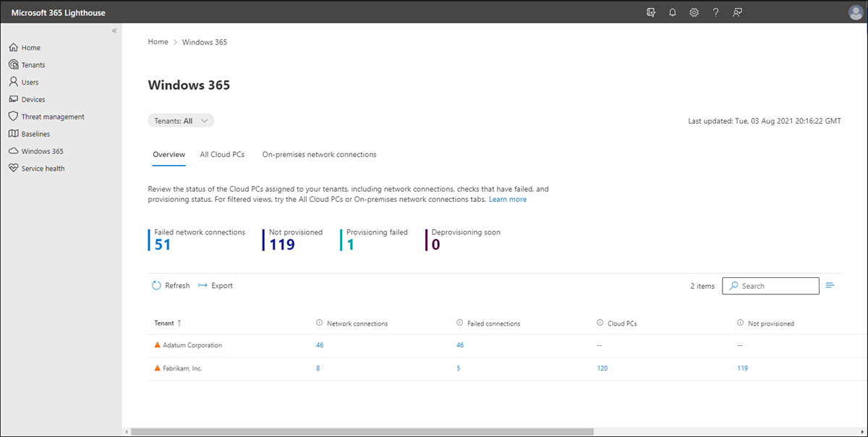This screenshot has height=437, width=868.
Task: Open the tenant switcher icon in header
Action: pyautogui.click(x=650, y=12)
